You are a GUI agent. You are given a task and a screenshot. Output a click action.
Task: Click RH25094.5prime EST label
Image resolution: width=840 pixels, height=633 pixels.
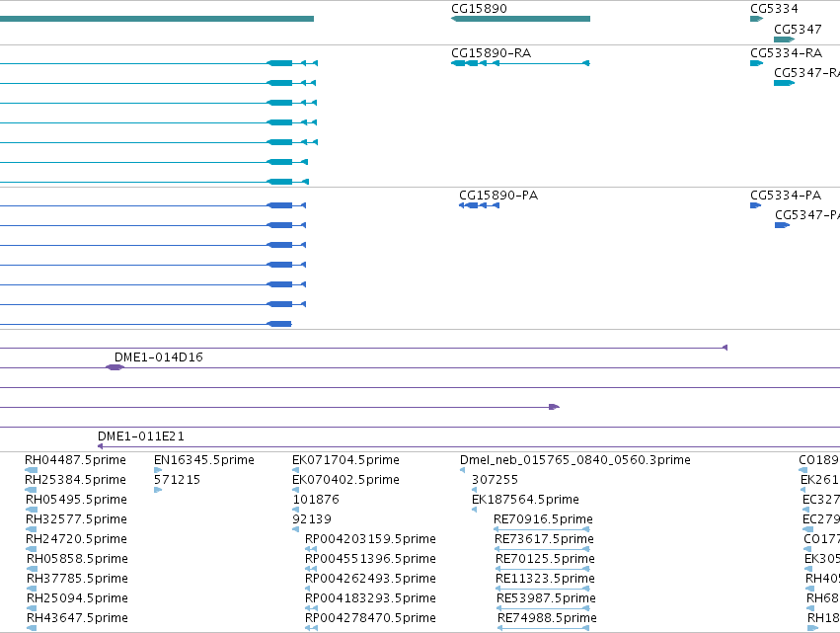[x=77, y=598]
